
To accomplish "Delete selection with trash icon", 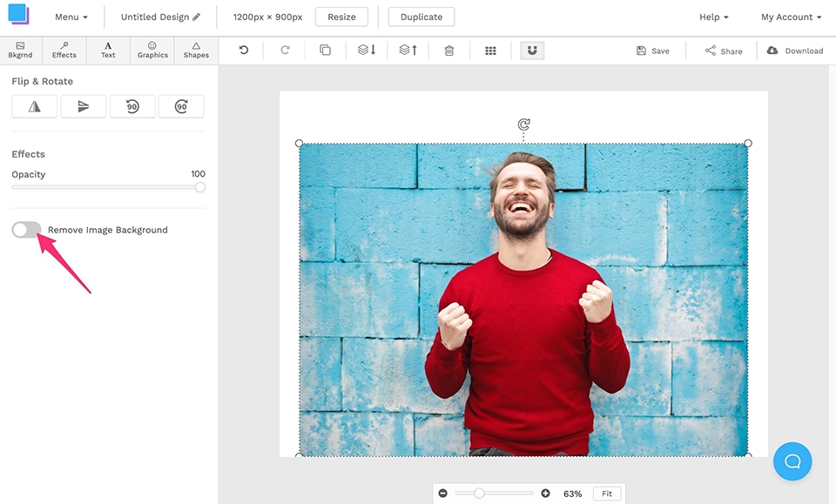I will (x=449, y=50).
